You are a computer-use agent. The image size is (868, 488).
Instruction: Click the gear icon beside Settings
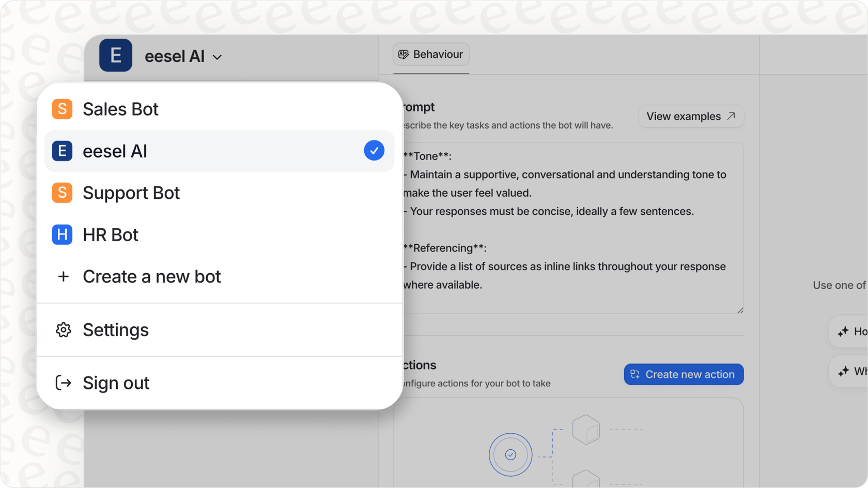63,330
